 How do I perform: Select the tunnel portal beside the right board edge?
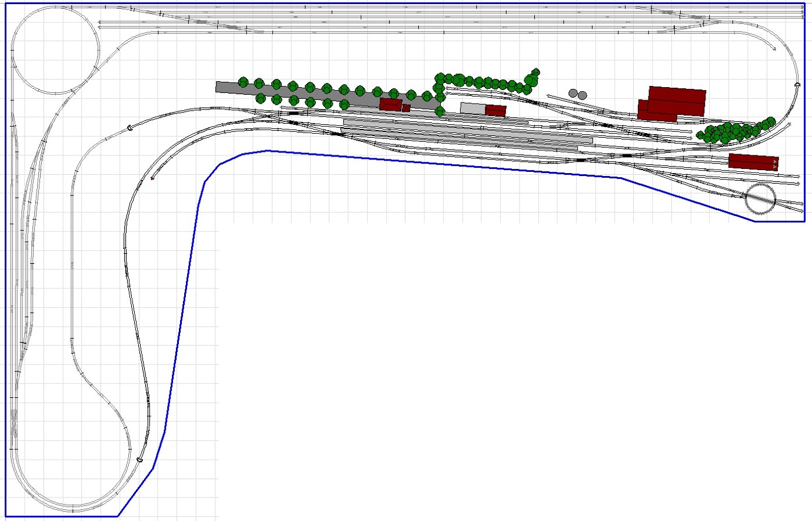[x=797, y=85]
